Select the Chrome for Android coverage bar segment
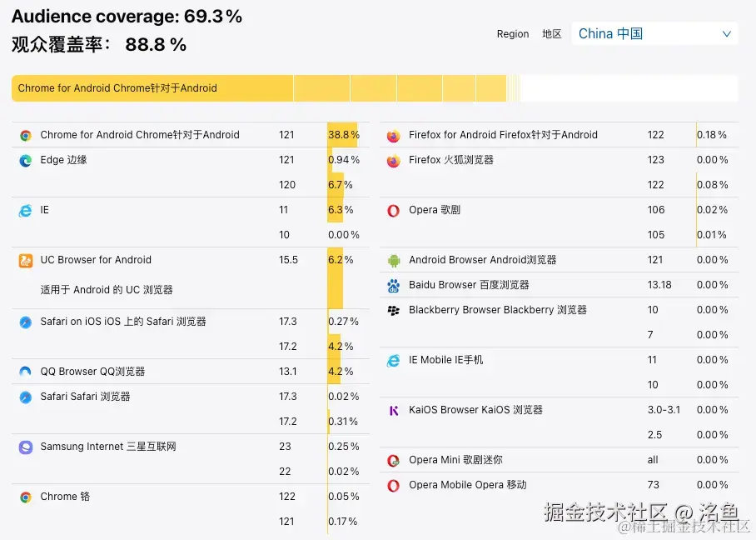The width and height of the screenshot is (756, 540). click(x=152, y=88)
